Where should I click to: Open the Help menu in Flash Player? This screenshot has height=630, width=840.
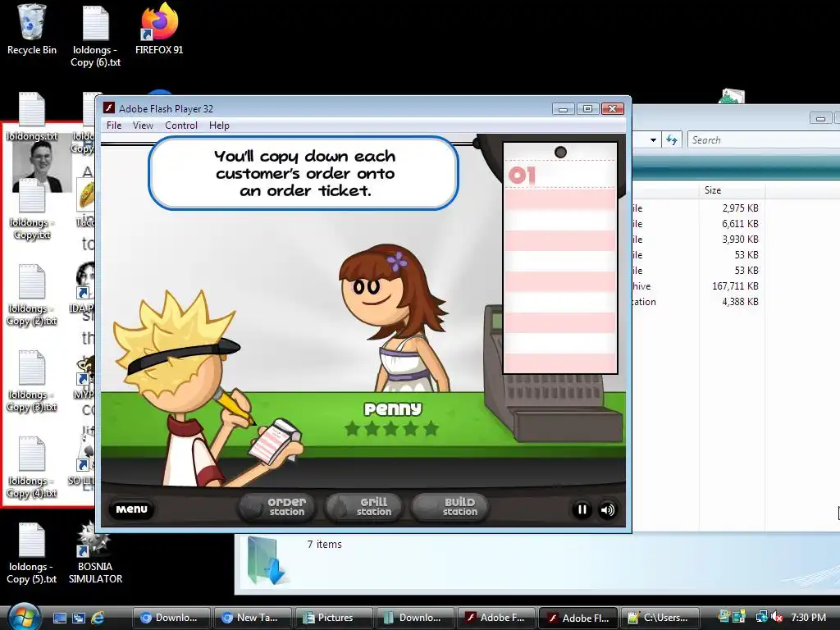click(x=219, y=126)
